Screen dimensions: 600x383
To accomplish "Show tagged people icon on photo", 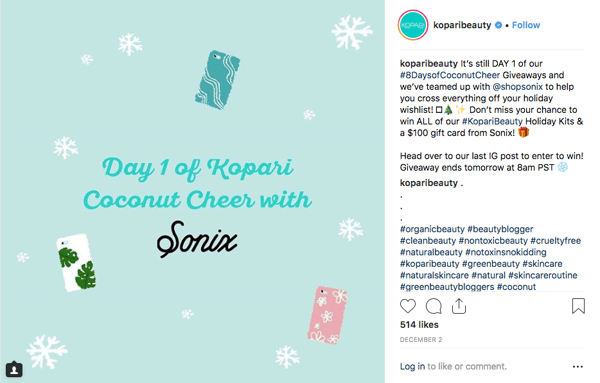I will click(x=14, y=369).
